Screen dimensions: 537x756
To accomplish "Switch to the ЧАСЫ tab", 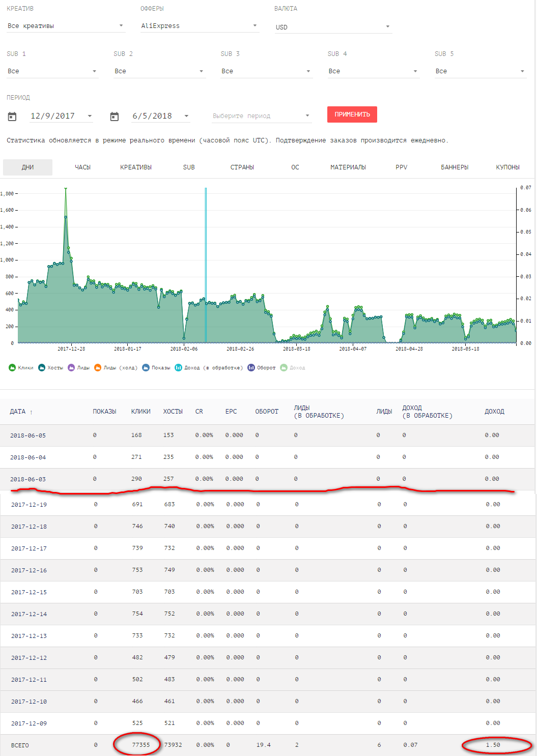I will [x=82, y=167].
